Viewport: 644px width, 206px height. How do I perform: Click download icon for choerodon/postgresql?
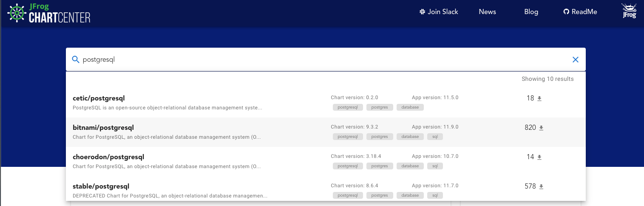(x=539, y=157)
